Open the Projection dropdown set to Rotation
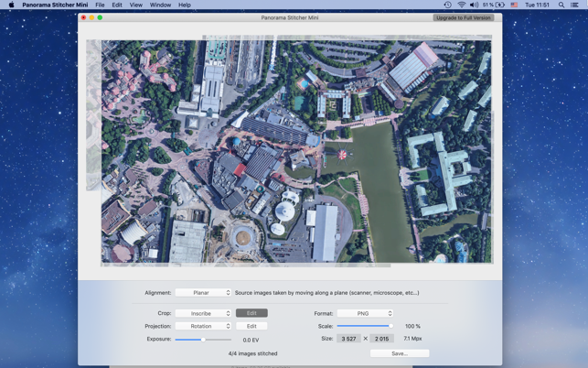 pyautogui.click(x=203, y=326)
